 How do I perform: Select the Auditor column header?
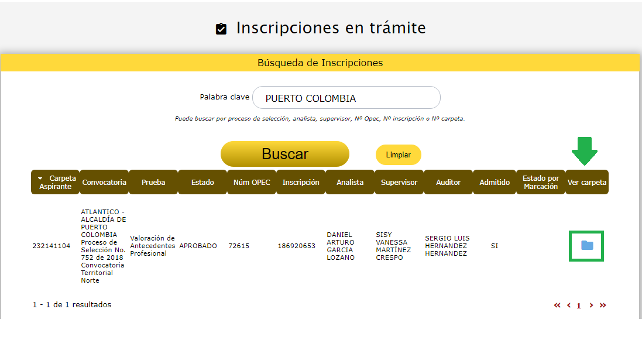pyautogui.click(x=448, y=182)
